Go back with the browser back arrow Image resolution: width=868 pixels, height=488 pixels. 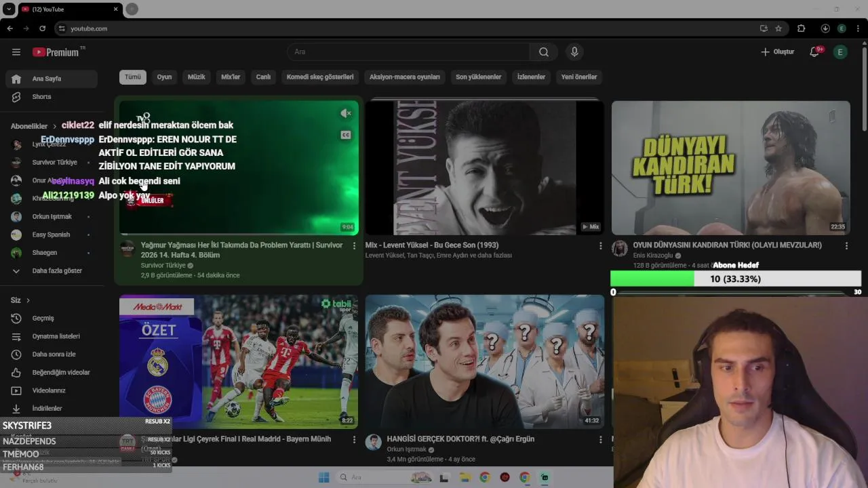click(9, 28)
